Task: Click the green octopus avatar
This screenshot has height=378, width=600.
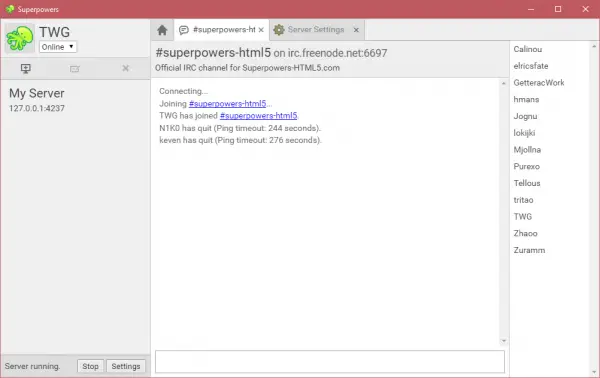Action: coord(20,38)
